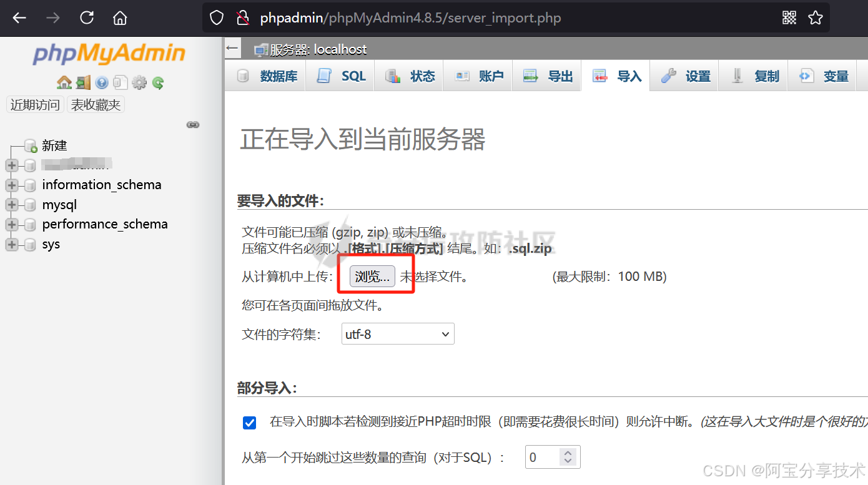Click the phpMyAdmin logo
868x485 pixels.
click(109, 54)
